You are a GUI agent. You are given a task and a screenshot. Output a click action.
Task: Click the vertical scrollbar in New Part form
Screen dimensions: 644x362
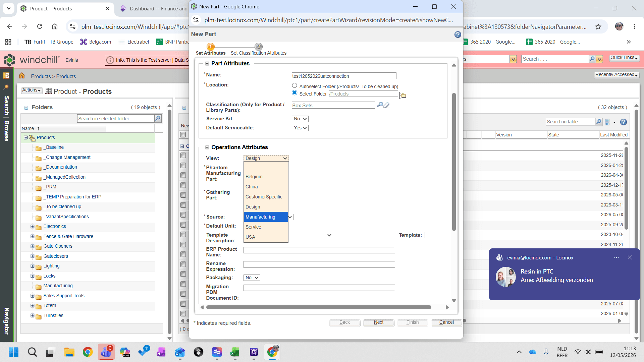coord(454,162)
